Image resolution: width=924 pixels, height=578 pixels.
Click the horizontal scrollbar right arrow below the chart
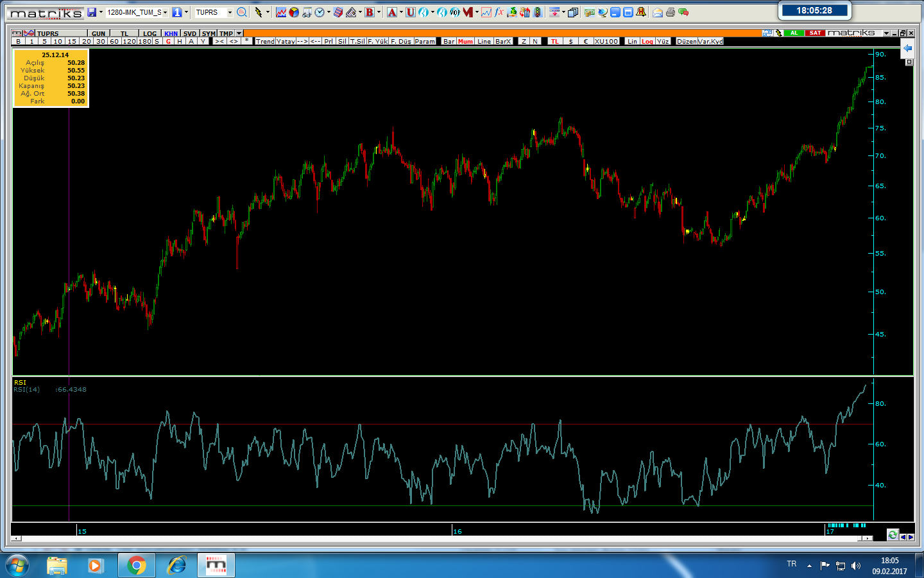pos(868,538)
